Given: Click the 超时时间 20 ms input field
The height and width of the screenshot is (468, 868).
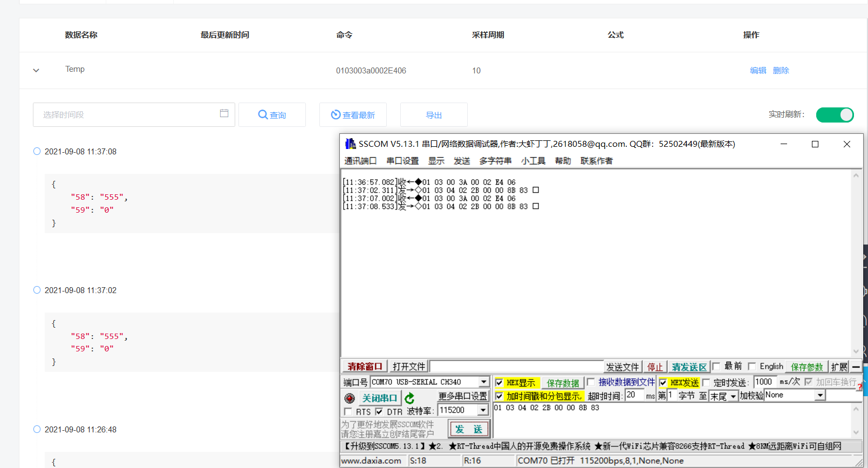Looking at the screenshot, I should [x=634, y=396].
